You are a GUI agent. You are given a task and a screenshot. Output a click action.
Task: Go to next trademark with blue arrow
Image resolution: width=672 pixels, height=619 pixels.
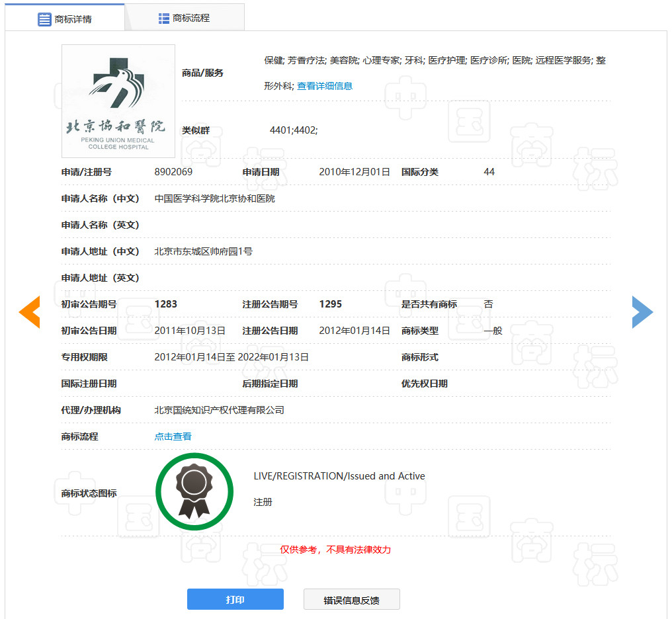(642, 312)
